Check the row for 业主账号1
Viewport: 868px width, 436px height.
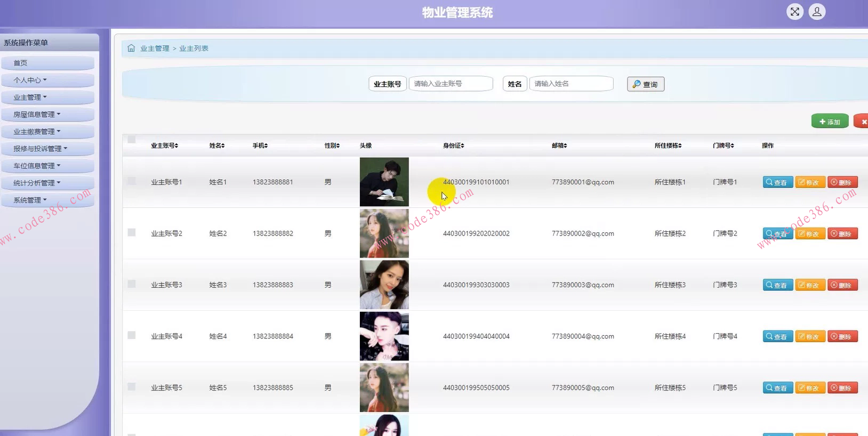click(132, 181)
